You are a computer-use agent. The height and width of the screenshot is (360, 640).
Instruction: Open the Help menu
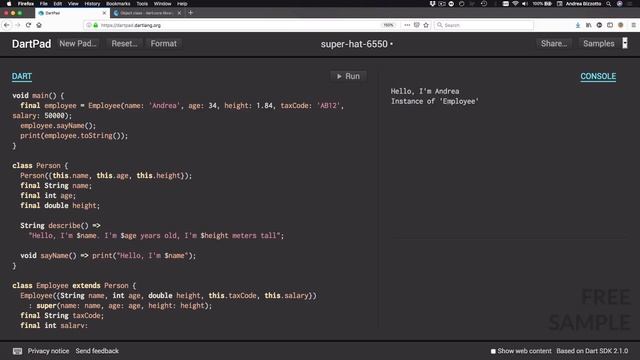[x=182, y=4]
